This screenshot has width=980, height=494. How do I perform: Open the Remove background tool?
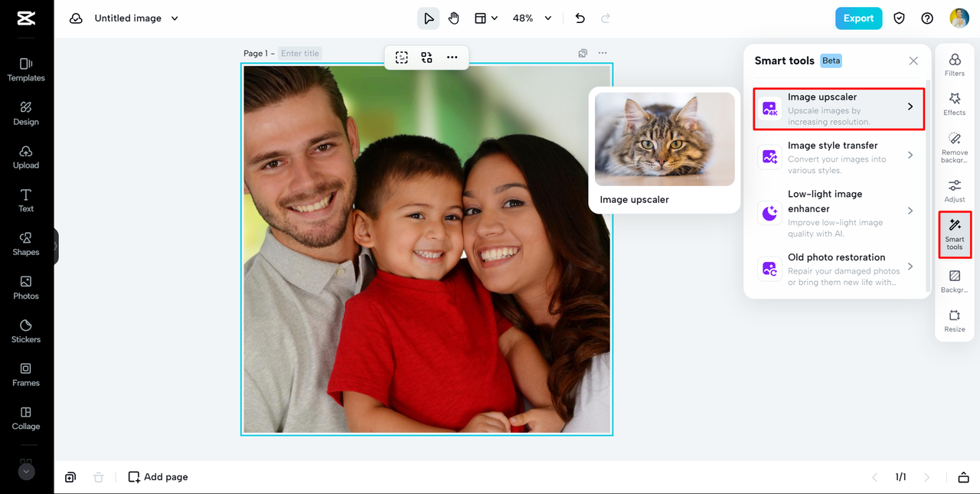click(955, 148)
